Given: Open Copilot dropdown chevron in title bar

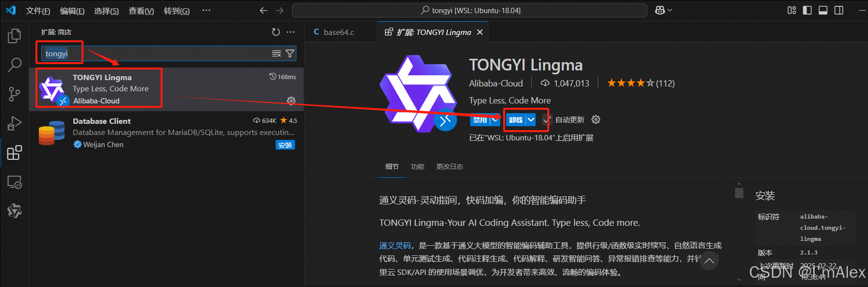Looking at the screenshot, I should [670, 10].
